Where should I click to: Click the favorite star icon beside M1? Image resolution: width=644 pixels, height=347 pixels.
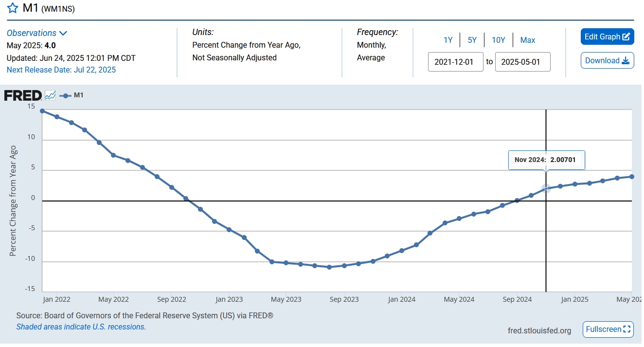(13, 8)
